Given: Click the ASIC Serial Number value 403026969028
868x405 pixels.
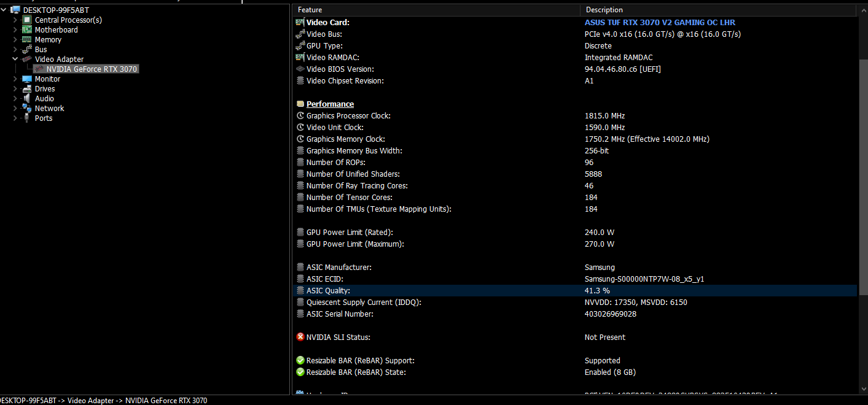Looking at the screenshot, I should tap(611, 314).
